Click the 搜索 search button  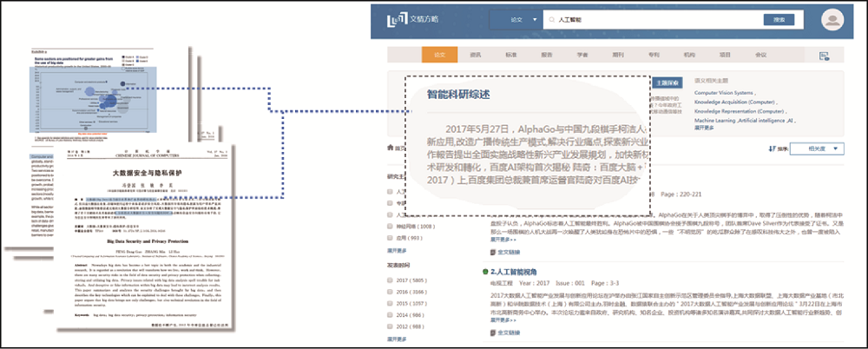click(779, 20)
